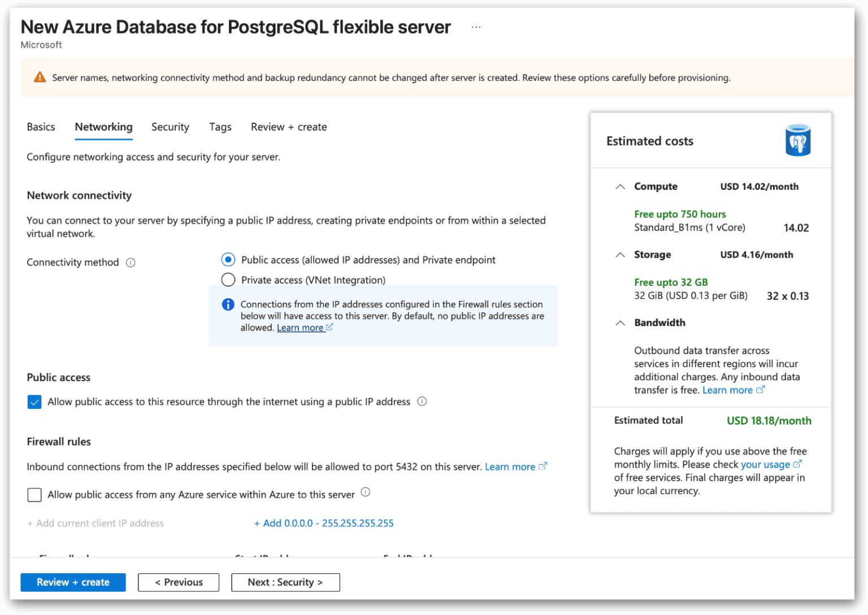Select Private access (VNet Integration)
Image resolution: width=868 pixels, height=615 pixels.
click(228, 280)
